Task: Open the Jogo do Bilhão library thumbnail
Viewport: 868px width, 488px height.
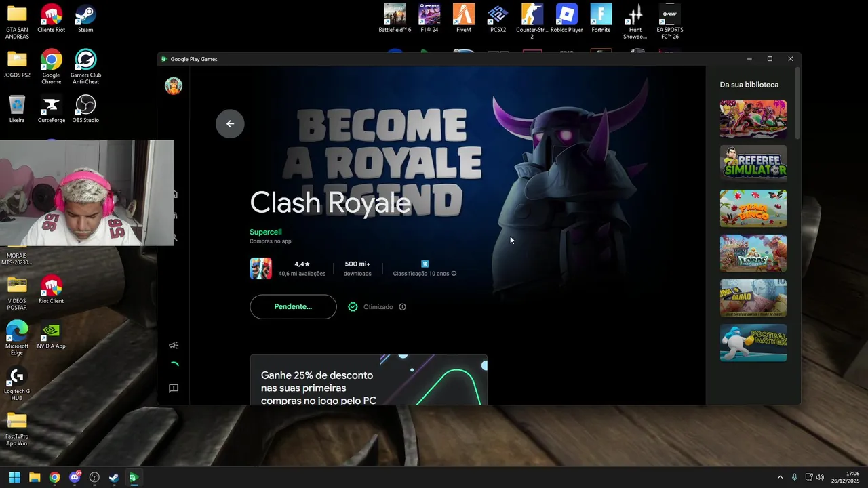Action: (x=753, y=298)
